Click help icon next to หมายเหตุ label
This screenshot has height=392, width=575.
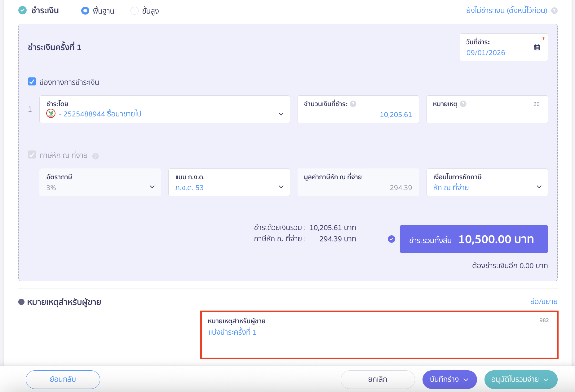(x=463, y=104)
